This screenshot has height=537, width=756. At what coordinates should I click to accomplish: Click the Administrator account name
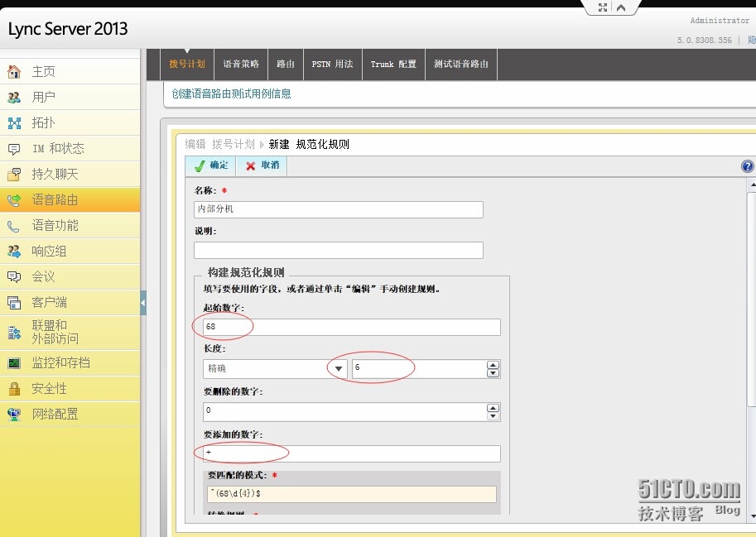720,21
